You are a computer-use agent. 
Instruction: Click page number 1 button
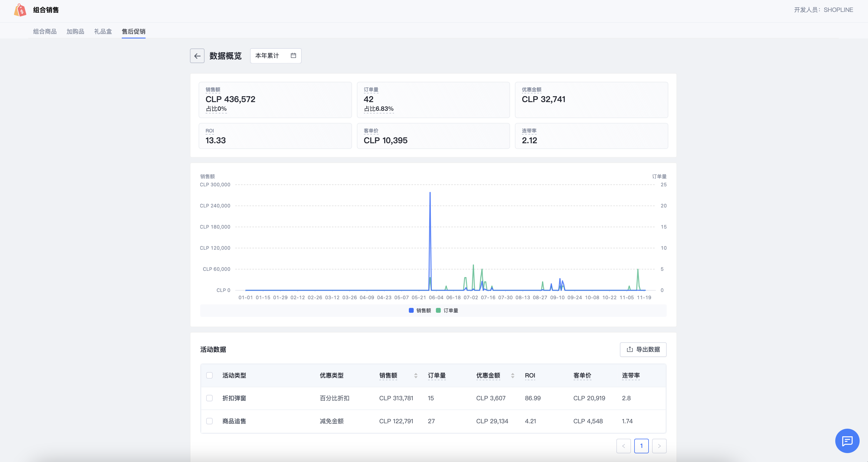pos(641,446)
